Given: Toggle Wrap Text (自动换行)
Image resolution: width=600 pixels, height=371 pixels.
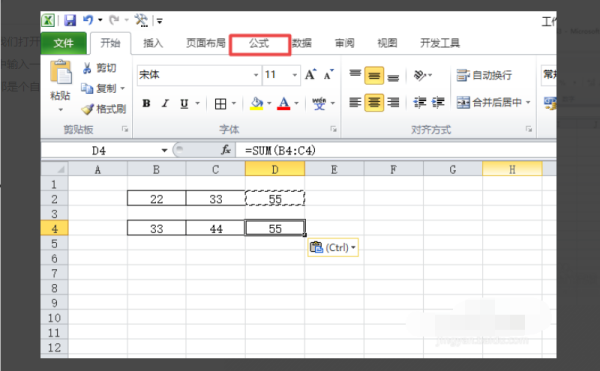Looking at the screenshot, I should coord(484,75).
